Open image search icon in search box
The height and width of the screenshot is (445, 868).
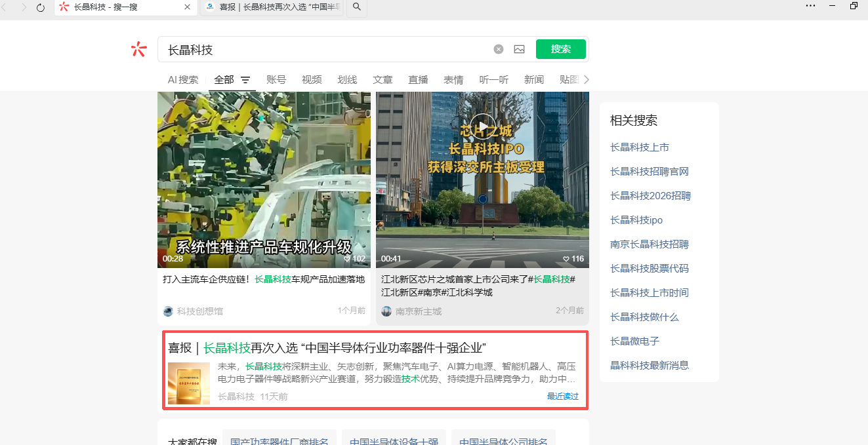(x=519, y=49)
